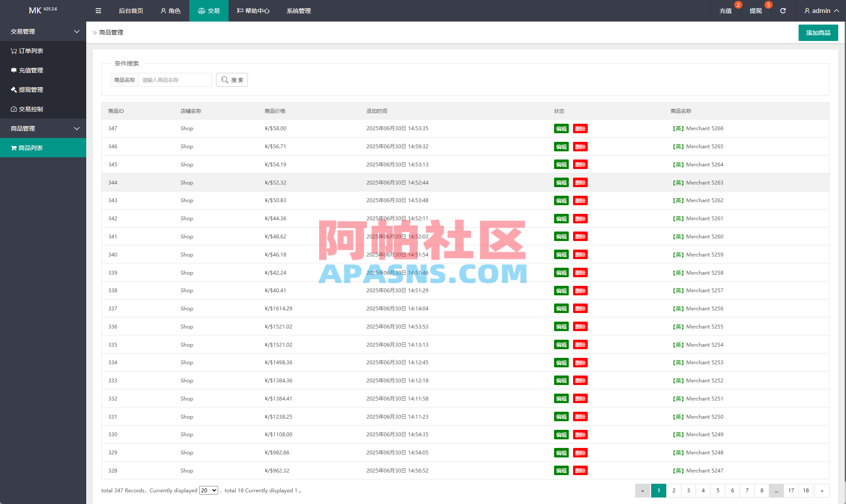The height and width of the screenshot is (504, 846).
Task: Open 充值 with the red badge showing 2
Action: 726,10
